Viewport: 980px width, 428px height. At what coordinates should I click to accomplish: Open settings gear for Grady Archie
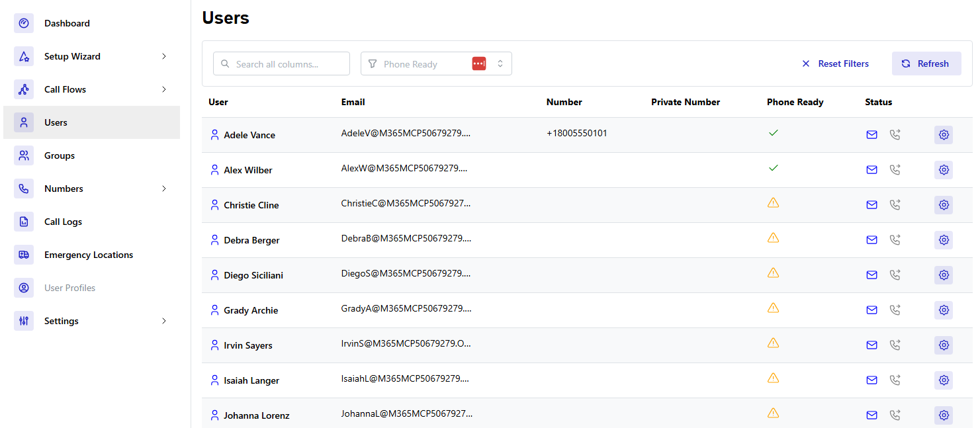(944, 310)
